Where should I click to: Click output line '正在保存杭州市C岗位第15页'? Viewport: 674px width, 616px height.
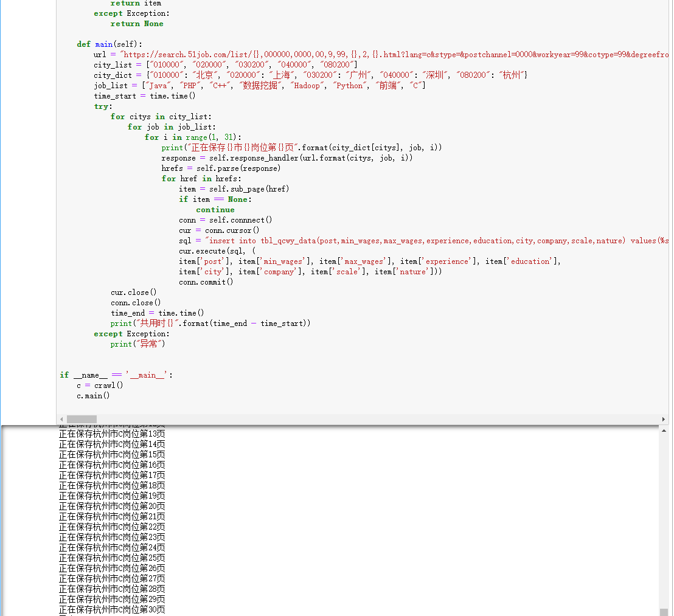[112, 454]
